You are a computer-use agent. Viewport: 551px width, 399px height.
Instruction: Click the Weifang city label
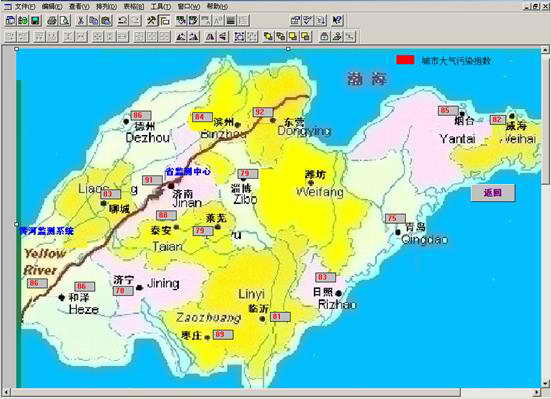(320, 192)
